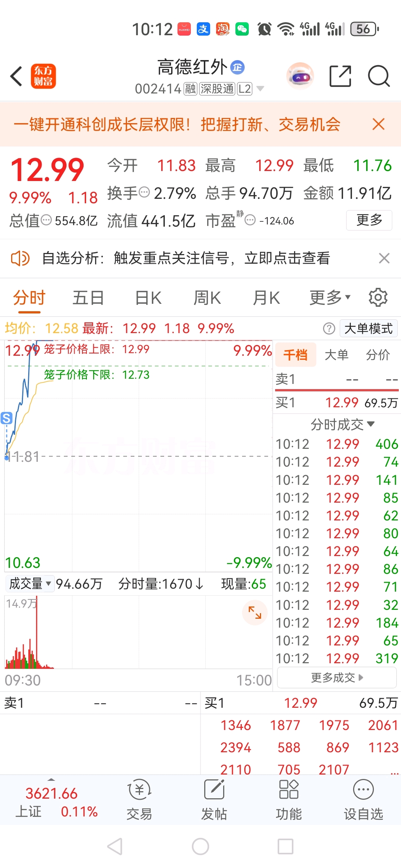Tap the 买1 12.99 row in side panel

[x=337, y=402]
